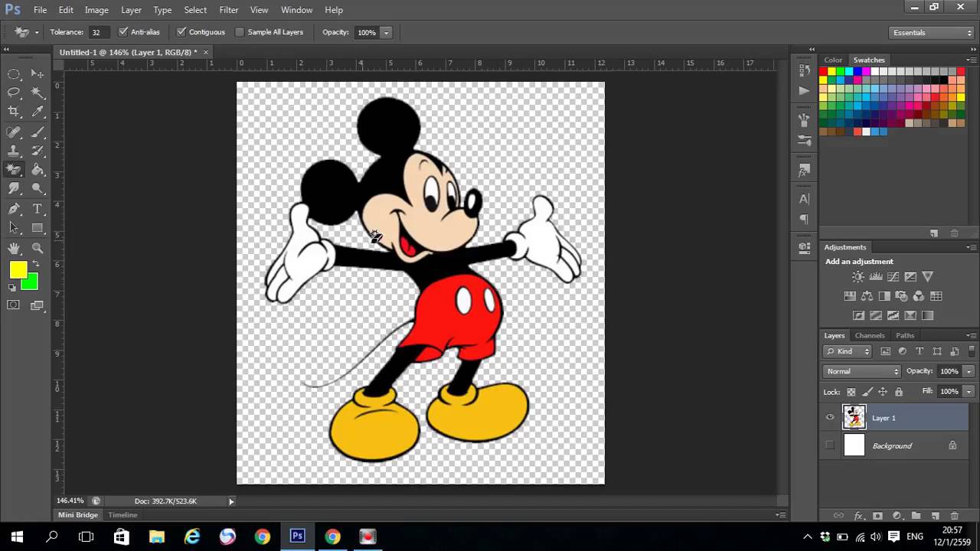Switch to the Paths tab

pyautogui.click(x=905, y=335)
